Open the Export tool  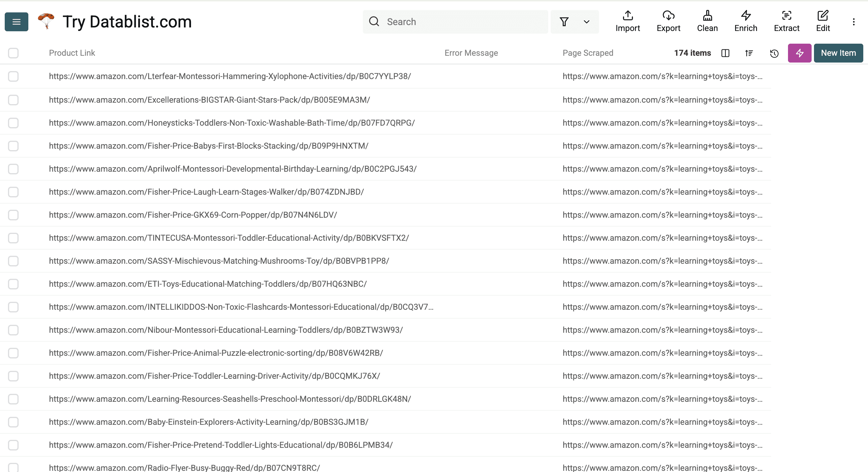coord(668,21)
